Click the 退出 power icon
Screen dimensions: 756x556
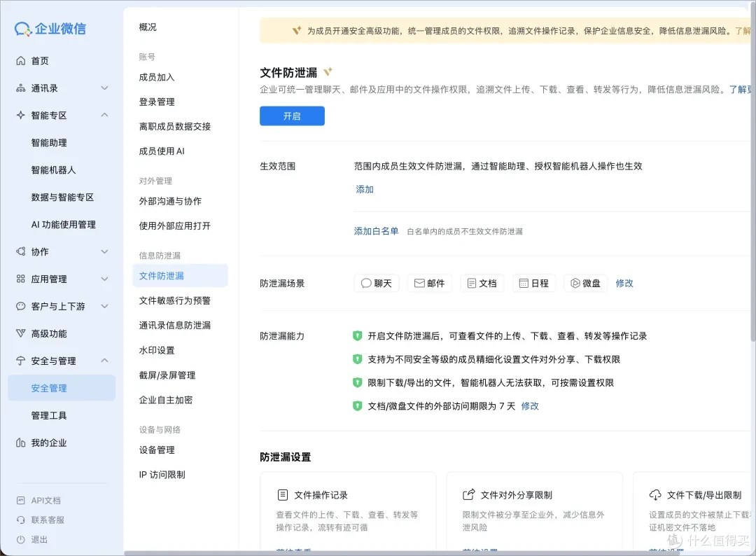pos(21,540)
